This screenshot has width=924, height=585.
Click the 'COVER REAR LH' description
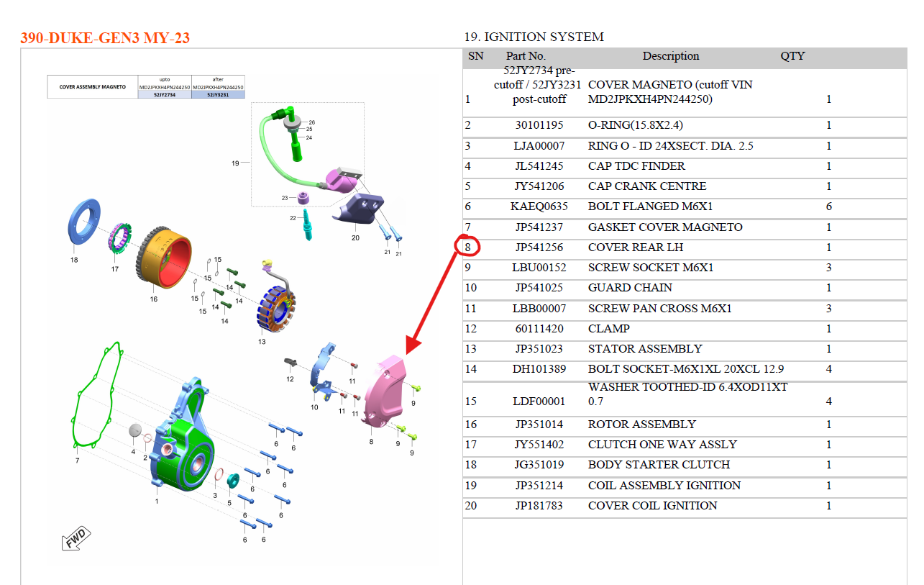pos(636,248)
